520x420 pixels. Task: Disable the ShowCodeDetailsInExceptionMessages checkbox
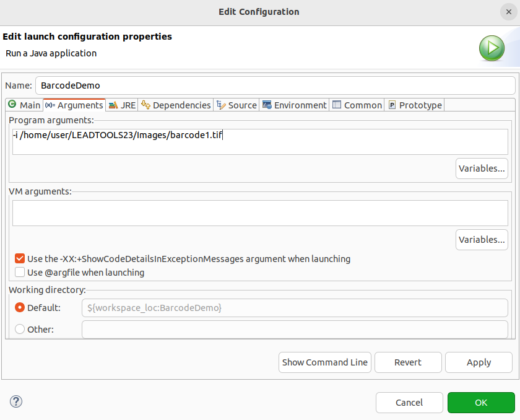[x=20, y=258]
